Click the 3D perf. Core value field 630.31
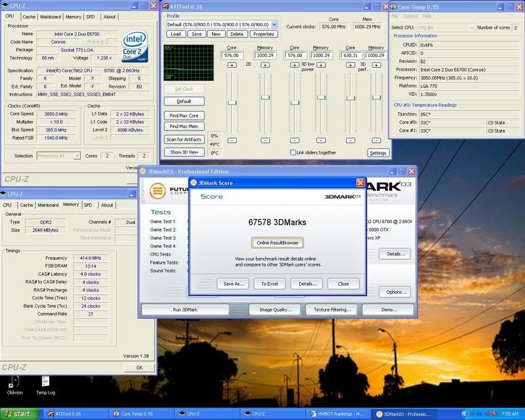The width and height of the screenshot is (525, 420). pos(351,55)
